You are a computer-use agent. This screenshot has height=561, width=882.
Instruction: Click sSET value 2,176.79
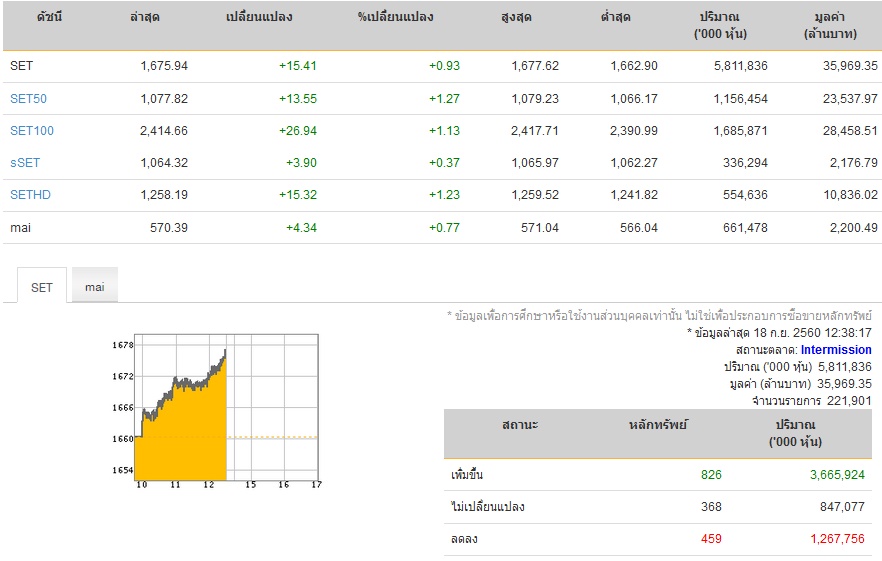pos(853,163)
